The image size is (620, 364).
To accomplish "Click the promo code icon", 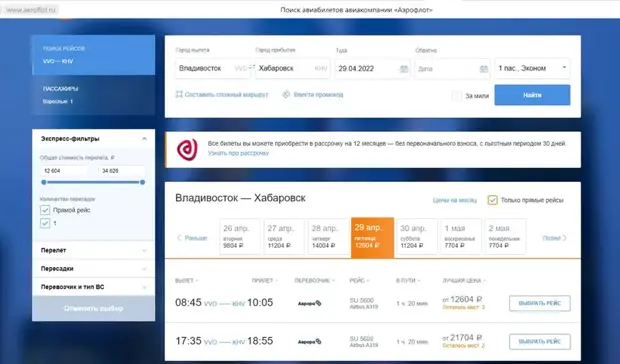I will [286, 94].
